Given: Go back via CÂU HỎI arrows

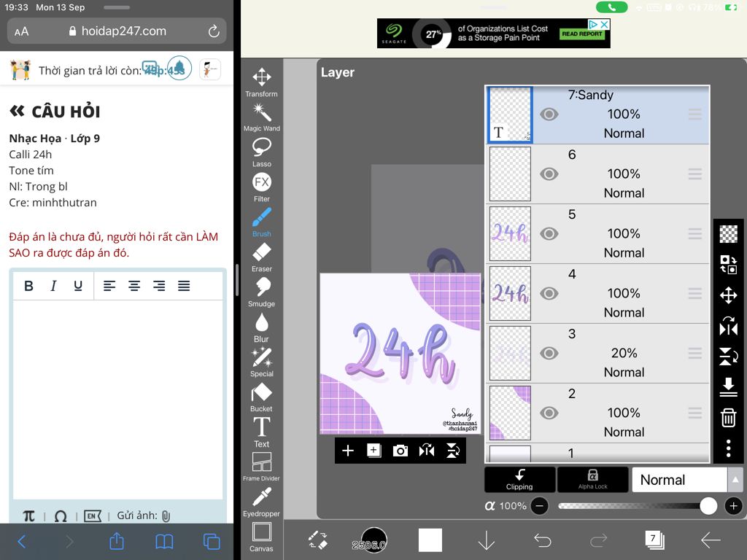Looking at the screenshot, I should pos(18,112).
